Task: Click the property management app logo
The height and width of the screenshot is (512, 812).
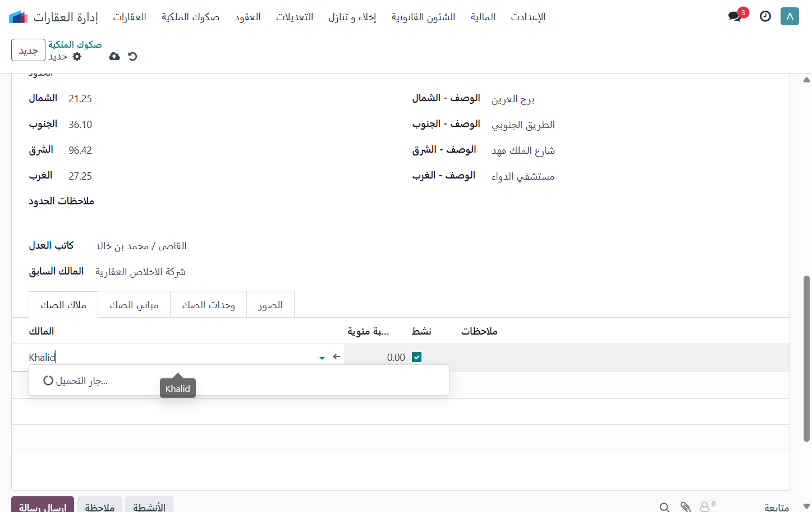Action: (x=18, y=17)
